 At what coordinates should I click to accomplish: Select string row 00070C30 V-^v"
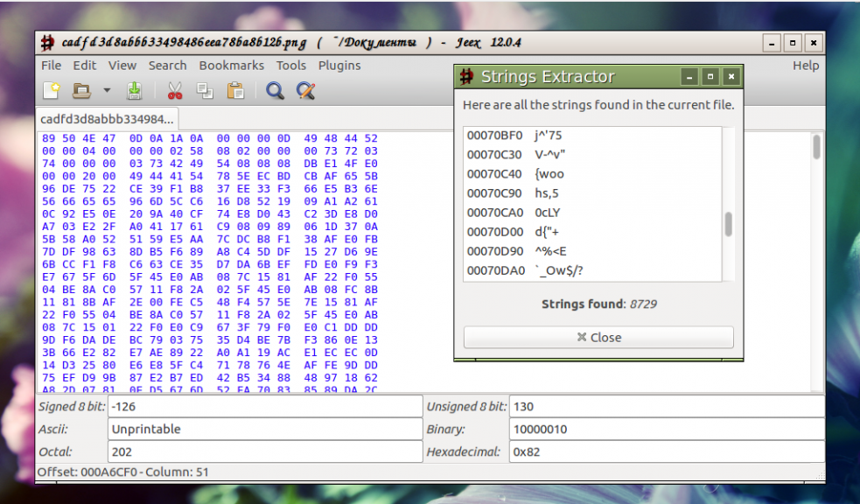click(593, 155)
